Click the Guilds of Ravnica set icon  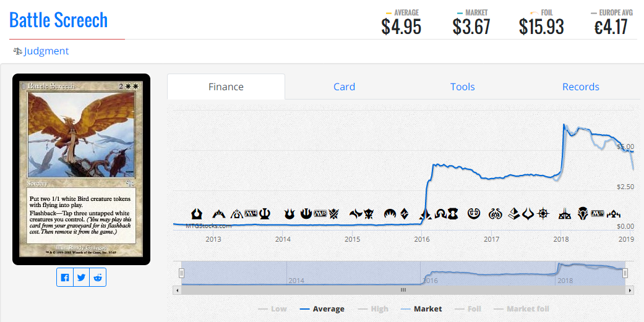click(x=614, y=214)
